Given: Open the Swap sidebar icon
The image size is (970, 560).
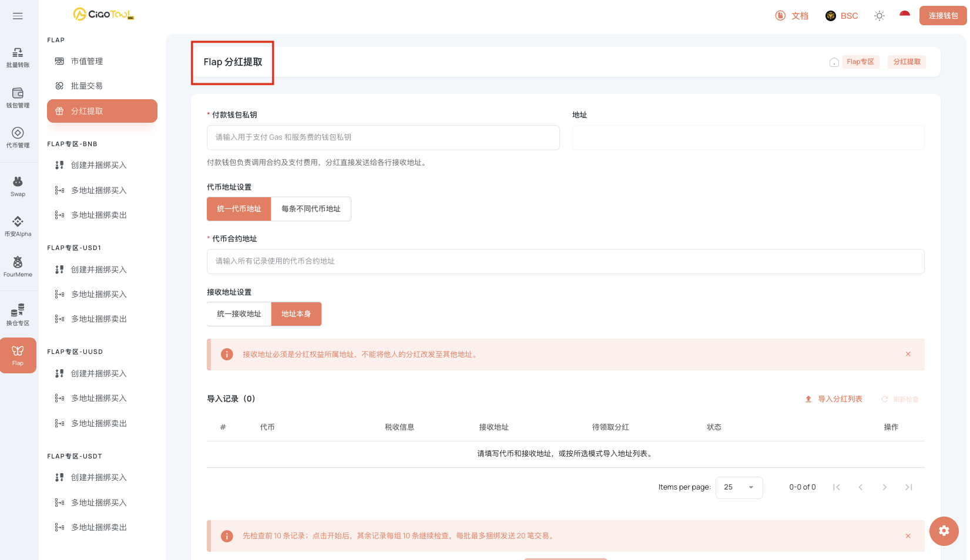Looking at the screenshot, I should (18, 187).
